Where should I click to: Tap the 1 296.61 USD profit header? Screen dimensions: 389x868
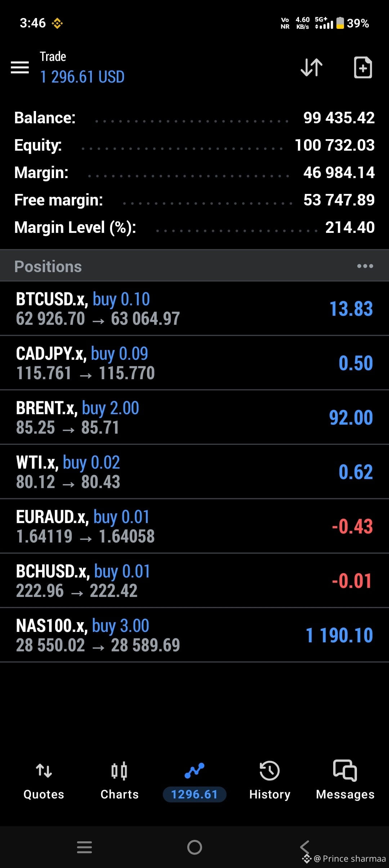point(82,77)
